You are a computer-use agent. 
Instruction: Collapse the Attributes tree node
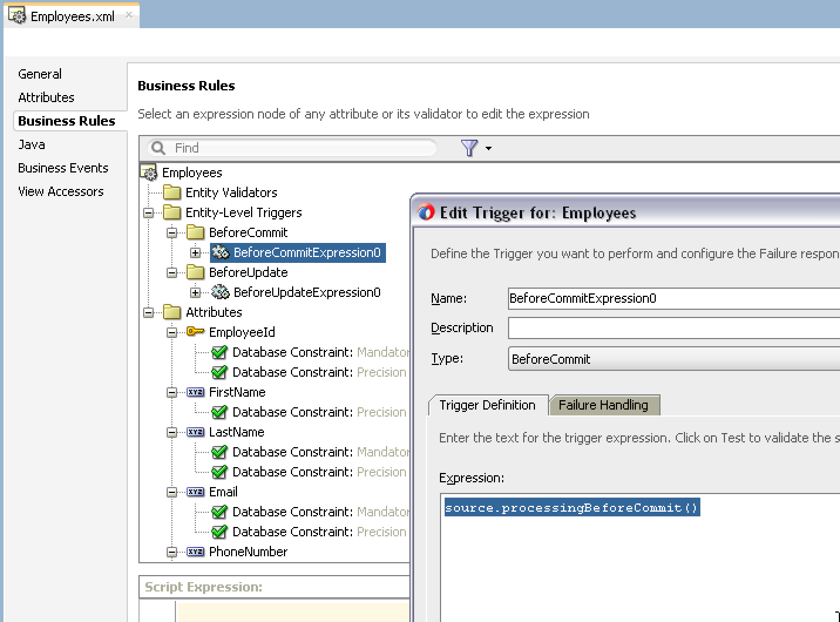(x=148, y=312)
